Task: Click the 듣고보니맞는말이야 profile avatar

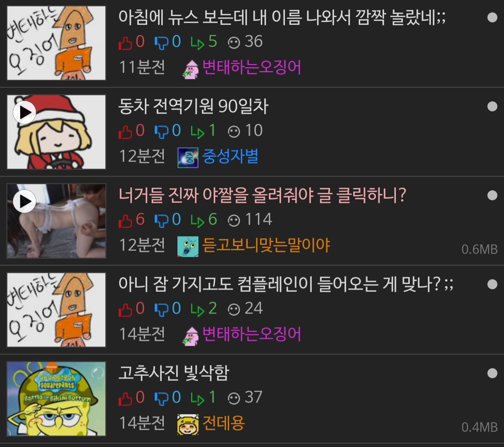Action: coord(188,247)
